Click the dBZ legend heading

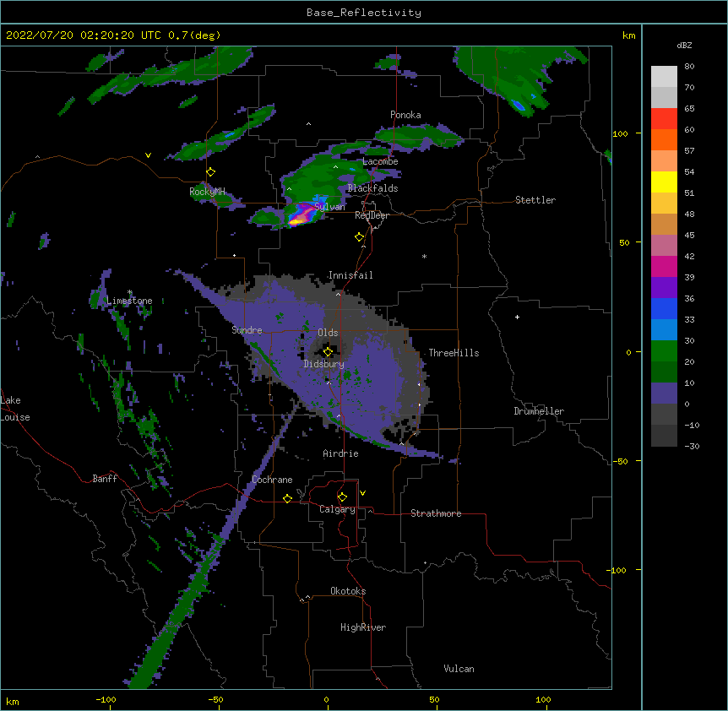(x=684, y=45)
